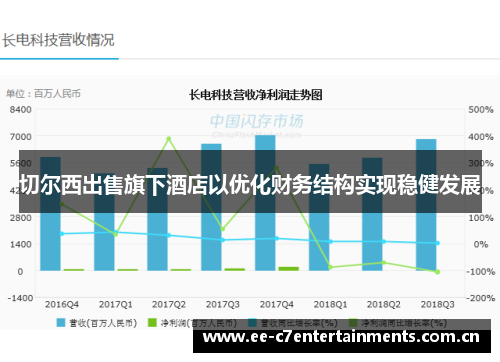Click the -100% right axis value
This screenshot has width=500, height=362.
click(480, 272)
